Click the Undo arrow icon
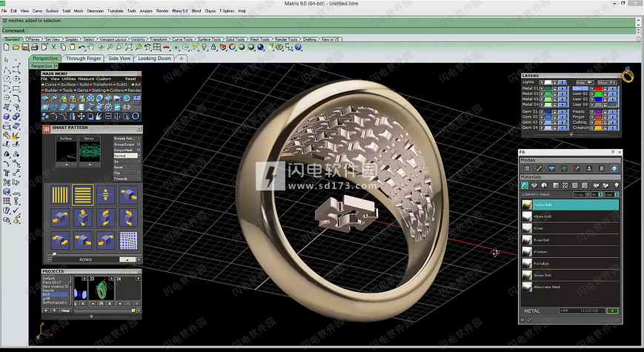The width and height of the screenshot is (644, 352). (82, 47)
